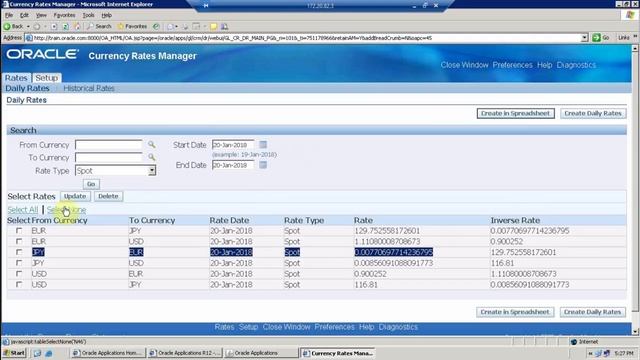Select the Daily Rates subtab
Viewport: 640px width, 360px height.
(x=27, y=88)
